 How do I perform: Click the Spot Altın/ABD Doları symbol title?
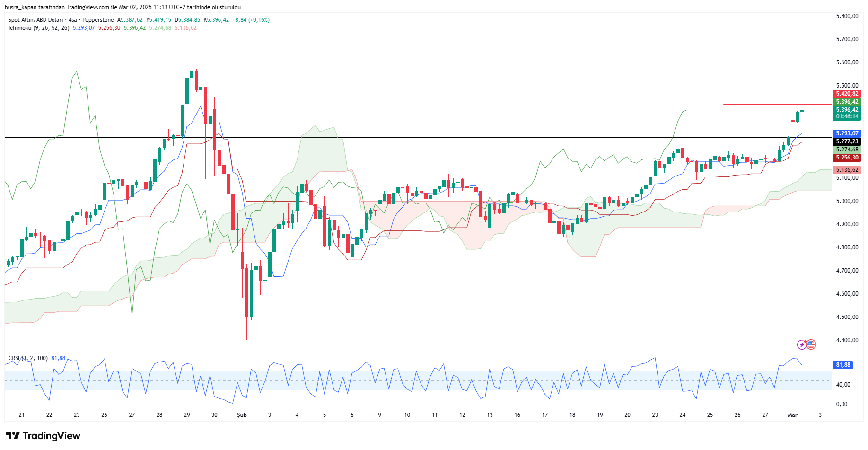tap(35, 20)
